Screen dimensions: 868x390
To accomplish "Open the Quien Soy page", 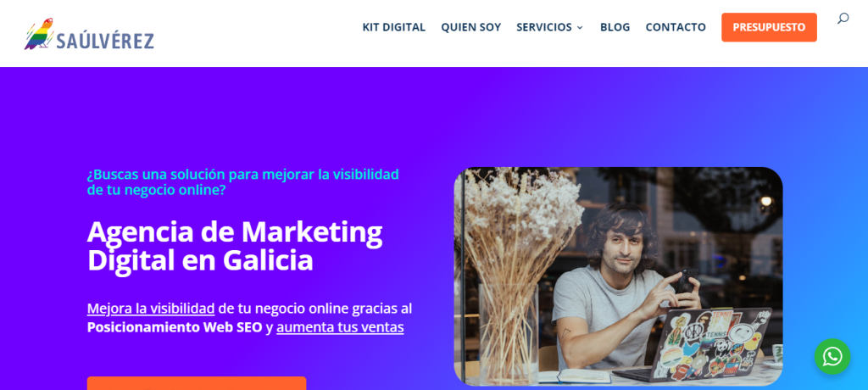I will [x=470, y=27].
